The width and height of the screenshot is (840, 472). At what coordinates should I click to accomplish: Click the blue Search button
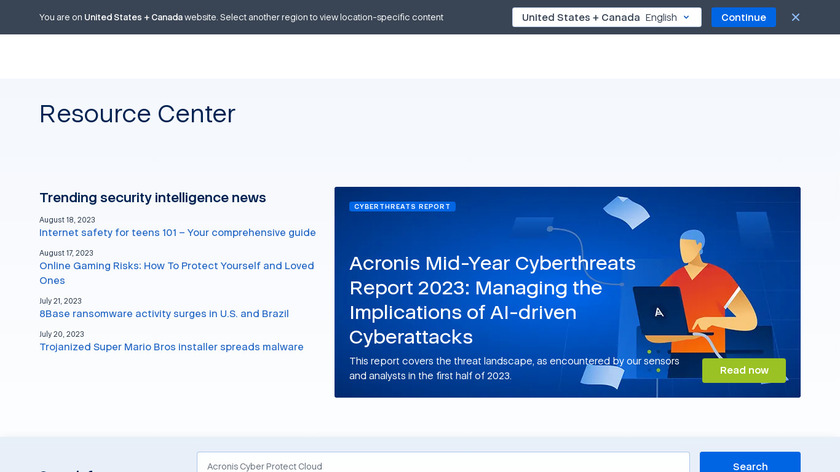pos(750,463)
